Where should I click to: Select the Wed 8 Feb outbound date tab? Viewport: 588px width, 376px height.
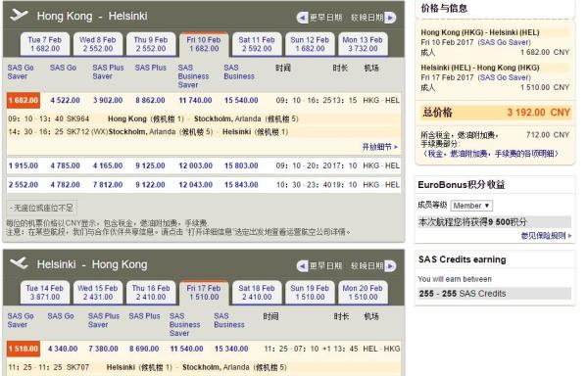click(x=98, y=44)
